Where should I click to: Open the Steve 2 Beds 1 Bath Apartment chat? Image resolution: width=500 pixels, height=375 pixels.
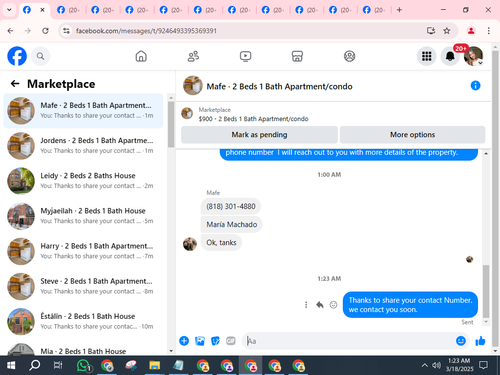83,286
